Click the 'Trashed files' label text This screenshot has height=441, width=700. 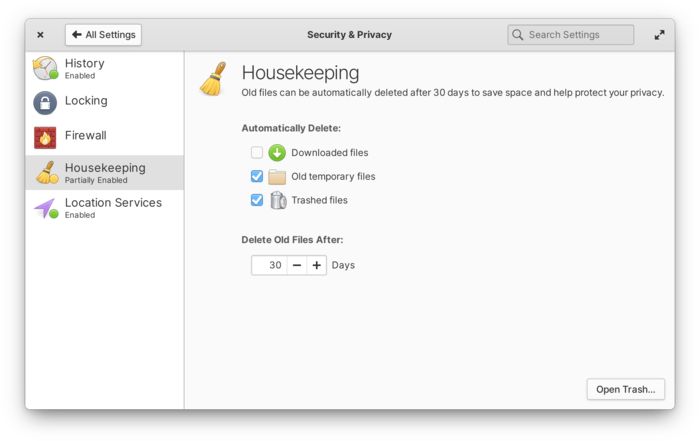click(320, 200)
